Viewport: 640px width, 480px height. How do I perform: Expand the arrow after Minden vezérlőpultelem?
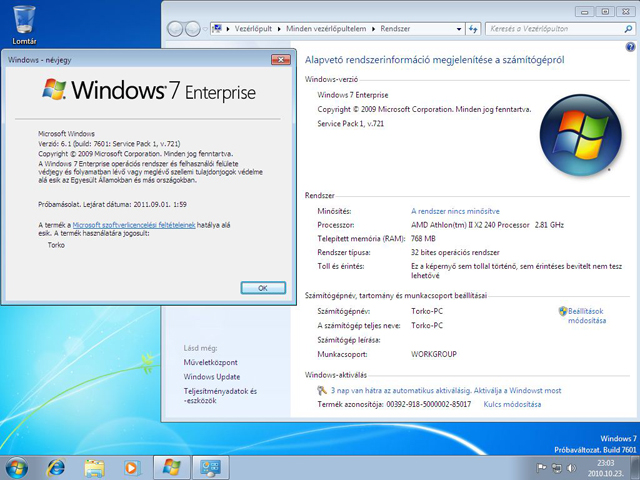[x=373, y=29]
